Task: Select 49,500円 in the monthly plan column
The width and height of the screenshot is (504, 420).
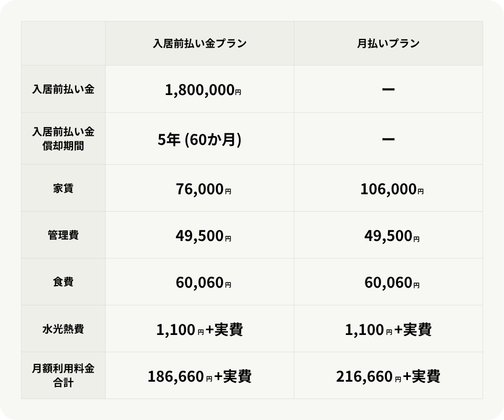Action: pos(392,237)
